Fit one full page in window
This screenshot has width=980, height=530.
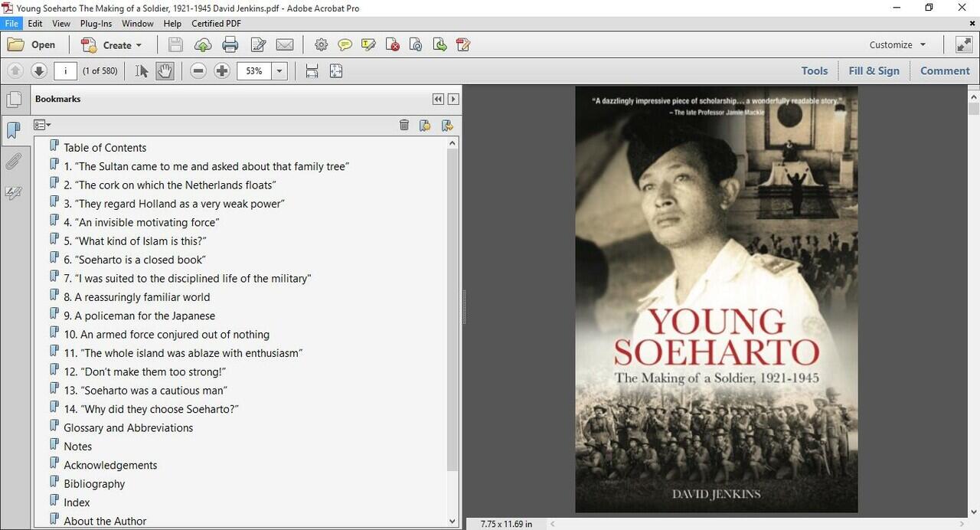coord(336,71)
